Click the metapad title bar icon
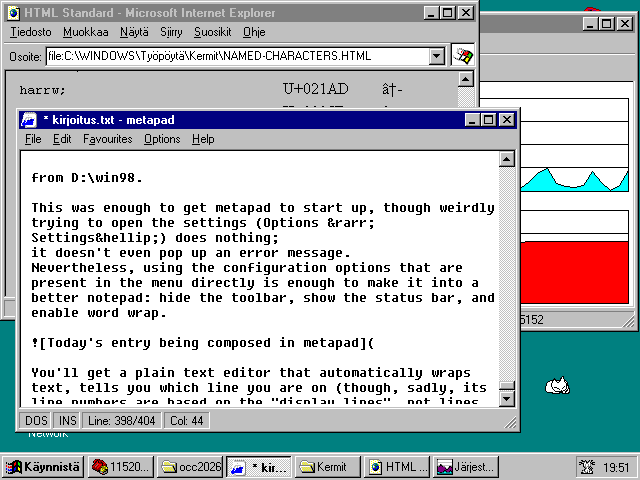 29,120
